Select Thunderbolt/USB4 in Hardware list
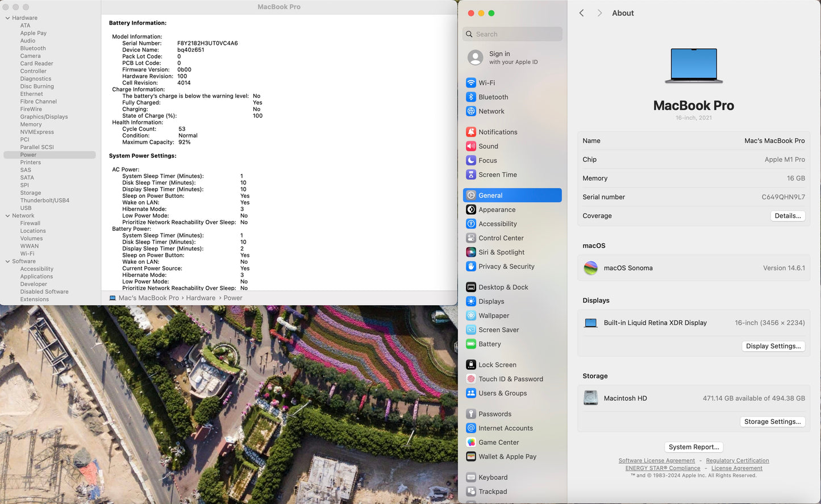This screenshot has height=504, width=821. point(45,201)
